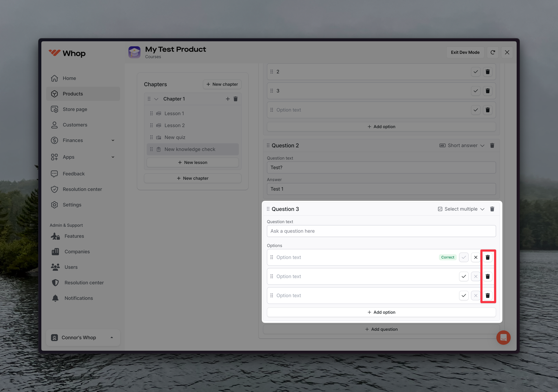Add a lesson via Chapter 1's plus icon

(228, 99)
